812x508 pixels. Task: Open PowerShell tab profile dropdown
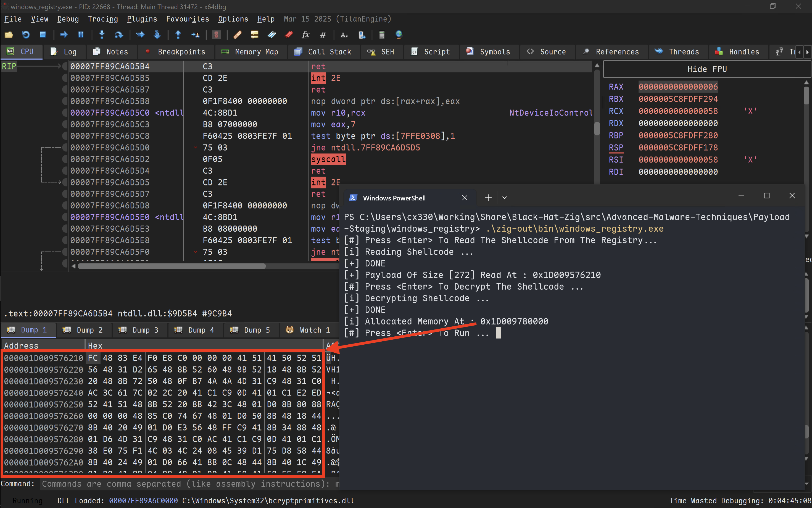(505, 198)
